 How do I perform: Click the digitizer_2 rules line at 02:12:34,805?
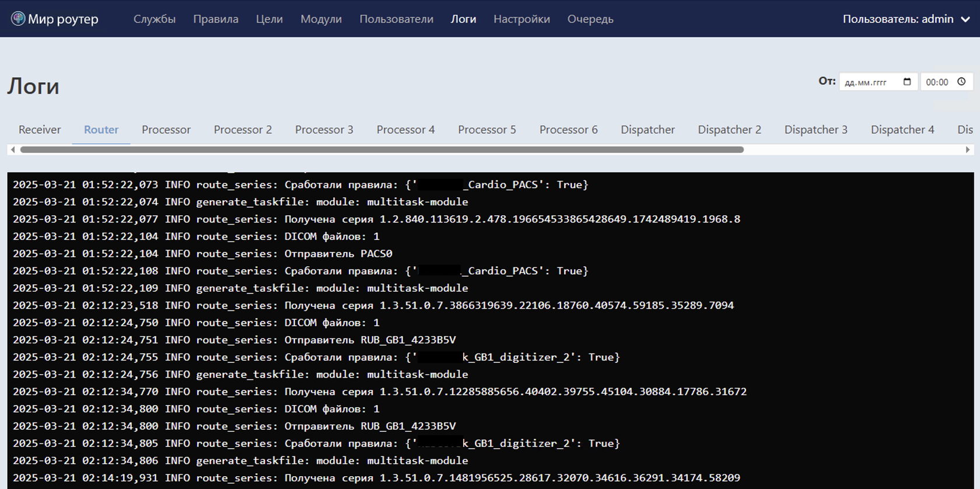pyautogui.click(x=316, y=443)
